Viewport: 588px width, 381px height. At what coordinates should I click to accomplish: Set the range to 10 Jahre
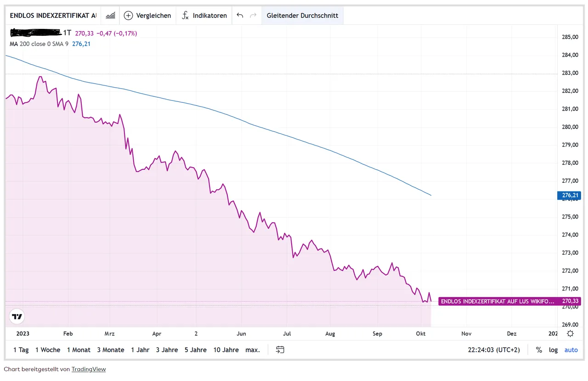(226, 350)
